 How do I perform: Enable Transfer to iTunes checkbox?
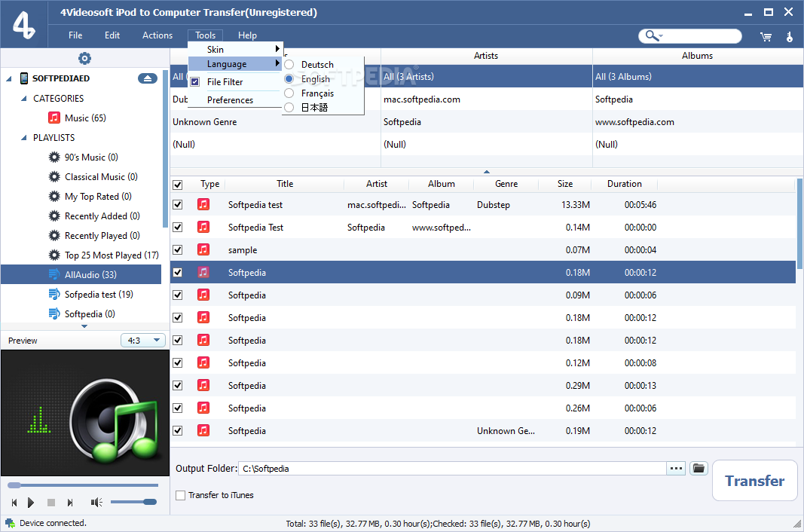[x=181, y=496]
